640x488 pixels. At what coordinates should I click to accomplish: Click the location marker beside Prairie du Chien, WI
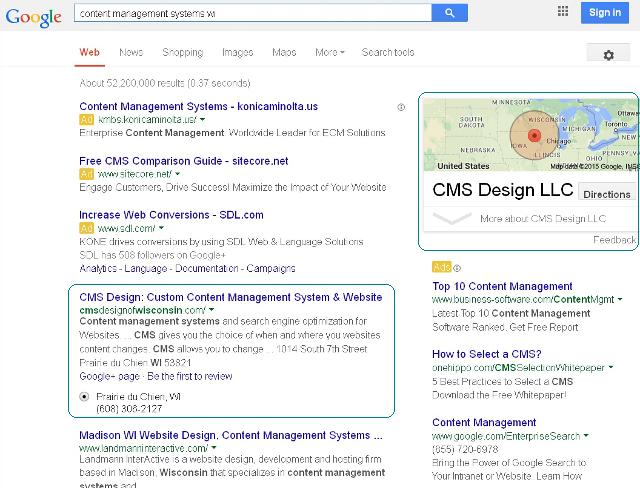(84, 396)
